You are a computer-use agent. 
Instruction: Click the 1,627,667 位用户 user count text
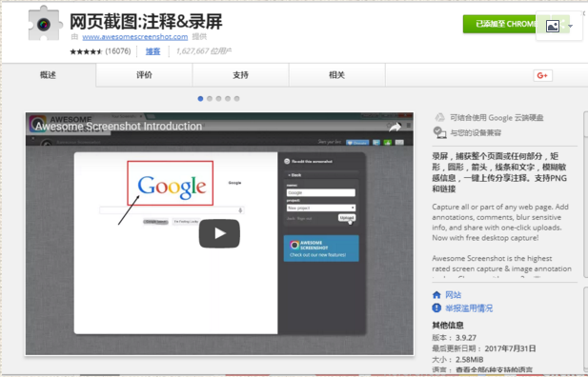click(x=204, y=51)
